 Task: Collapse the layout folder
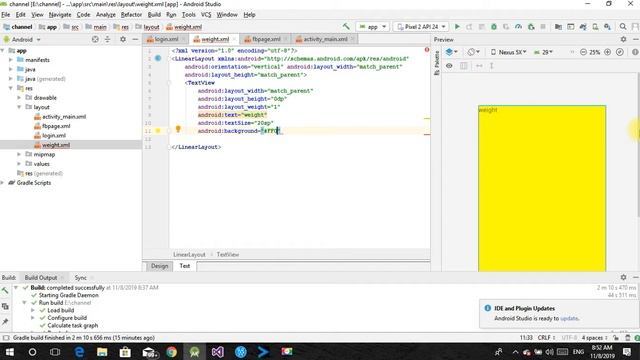19,107
